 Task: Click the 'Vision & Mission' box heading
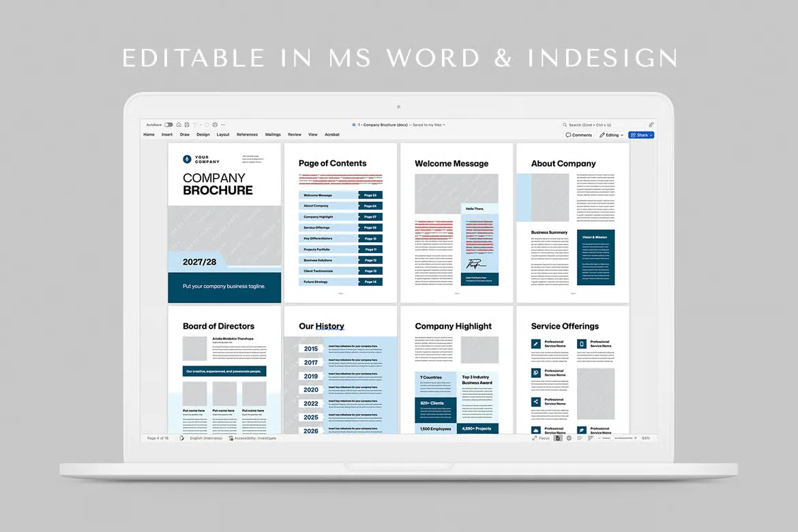pyautogui.click(x=595, y=237)
